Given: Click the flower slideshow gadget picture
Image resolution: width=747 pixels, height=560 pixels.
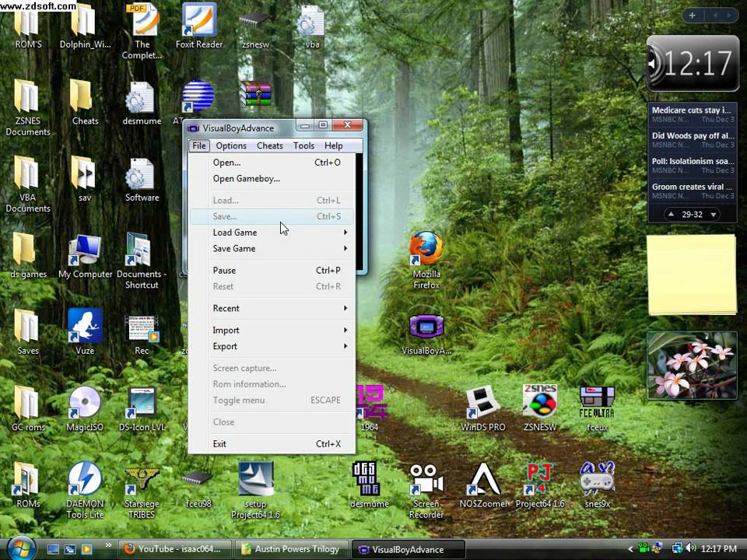Looking at the screenshot, I should click(x=692, y=366).
